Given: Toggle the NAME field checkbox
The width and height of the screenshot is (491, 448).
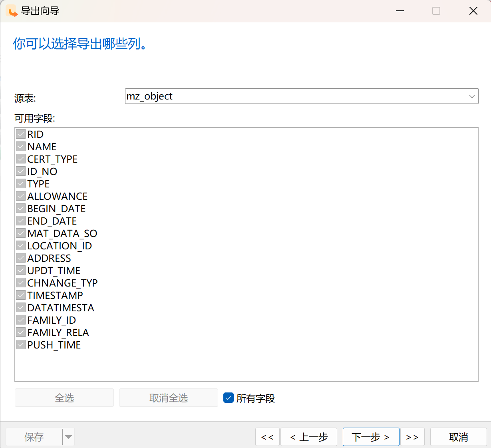Looking at the screenshot, I should [x=21, y=146].
